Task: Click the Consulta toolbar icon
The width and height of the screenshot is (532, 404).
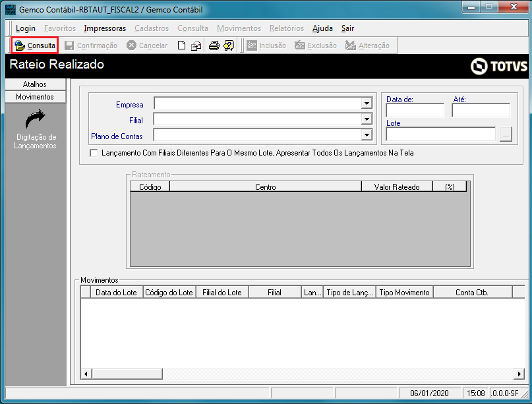Action: pos(20,45)
